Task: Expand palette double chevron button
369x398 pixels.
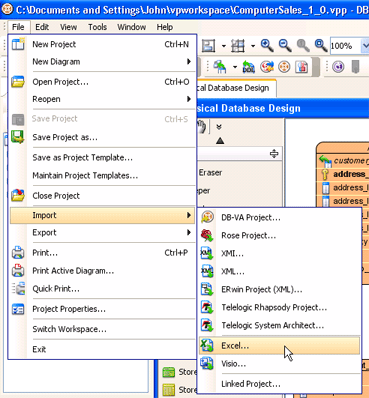Action: click(x=219, y=127)
